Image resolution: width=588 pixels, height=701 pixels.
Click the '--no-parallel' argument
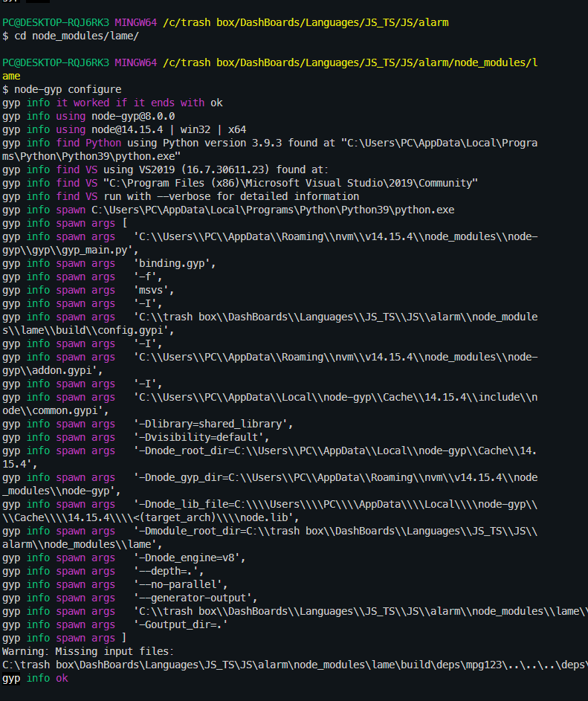[181, 585]
